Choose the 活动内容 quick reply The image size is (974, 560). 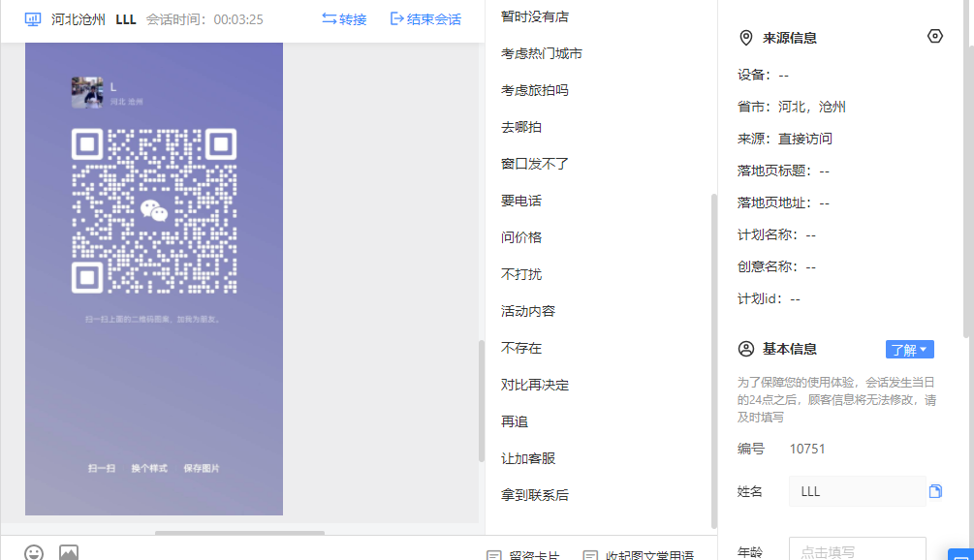528,311
